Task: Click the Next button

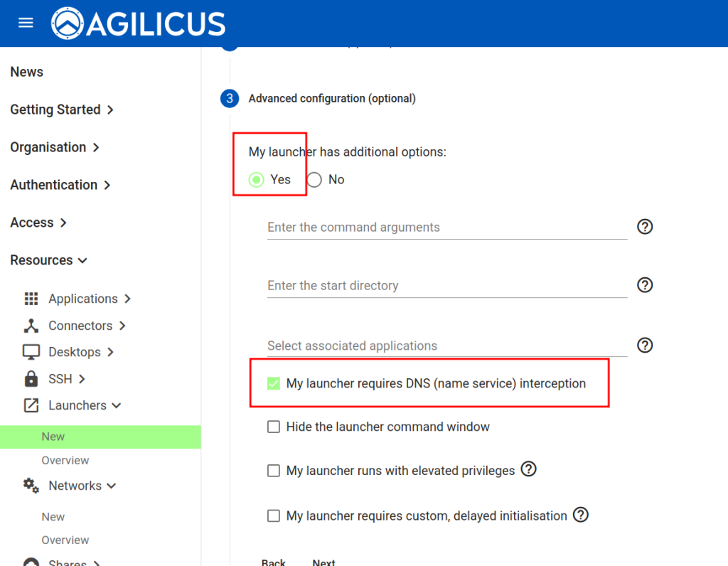Action: (x=323, y=561)
